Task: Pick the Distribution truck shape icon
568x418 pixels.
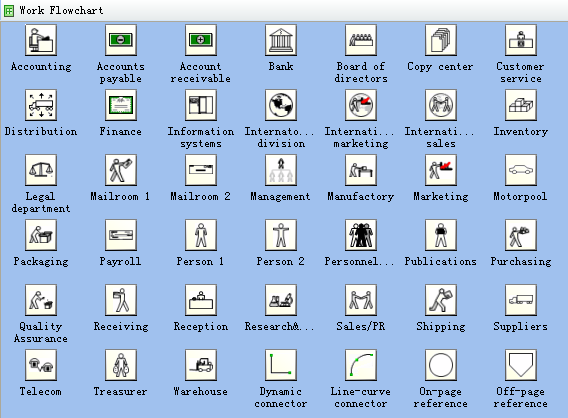Action: [41, 105]
